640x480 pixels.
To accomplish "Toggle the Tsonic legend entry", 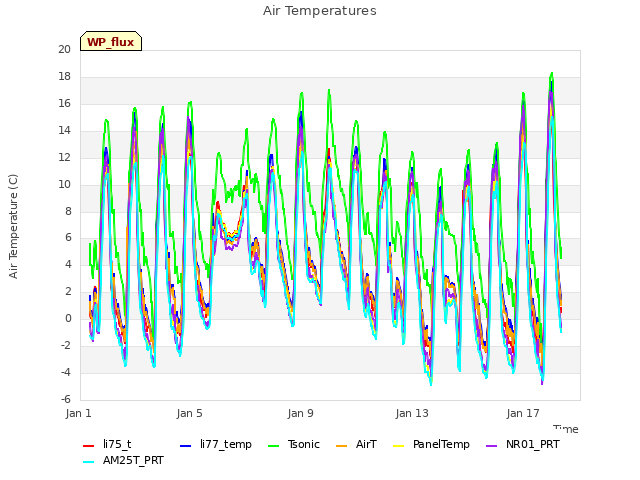I will [293, 444].
